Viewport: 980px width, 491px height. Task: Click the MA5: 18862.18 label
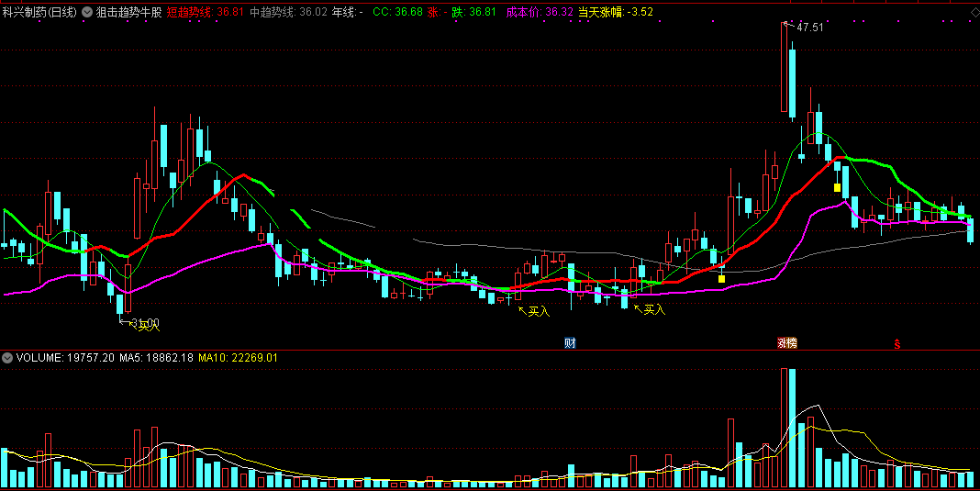[156, 358]
